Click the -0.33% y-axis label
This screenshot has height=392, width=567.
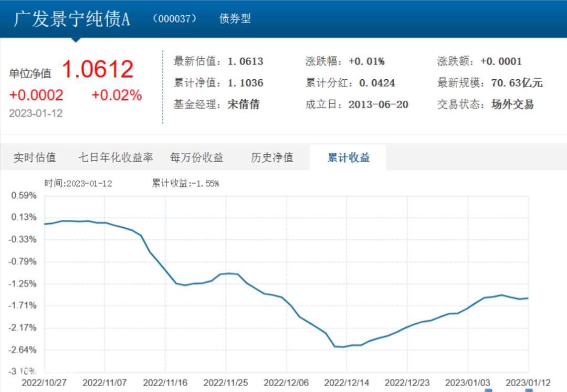(23, 239)
